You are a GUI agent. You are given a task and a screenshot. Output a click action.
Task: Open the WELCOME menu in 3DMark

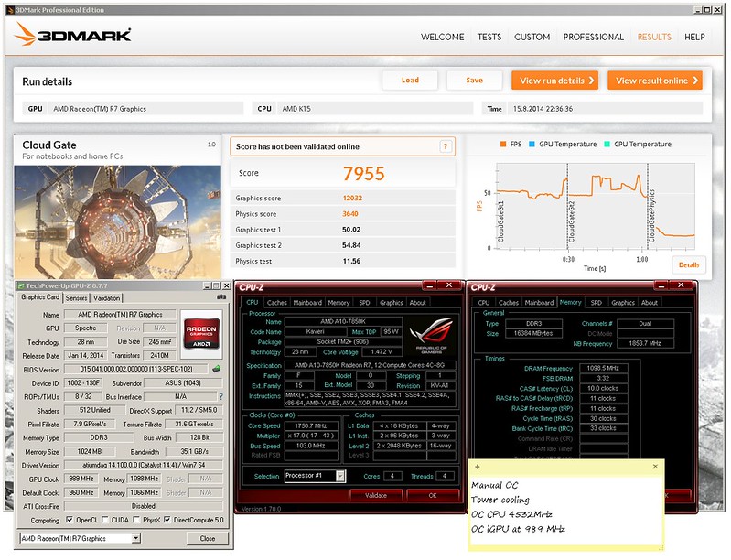point(442,37)
